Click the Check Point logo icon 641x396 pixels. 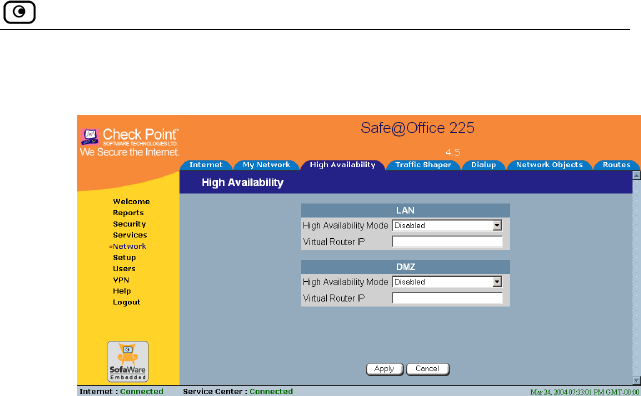point(90,136)
